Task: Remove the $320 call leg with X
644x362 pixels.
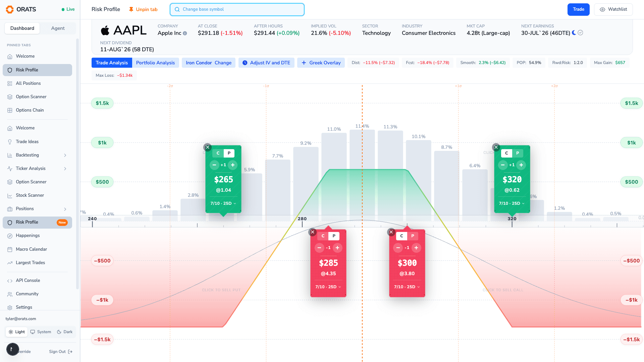Action: [x=496, y=147]
